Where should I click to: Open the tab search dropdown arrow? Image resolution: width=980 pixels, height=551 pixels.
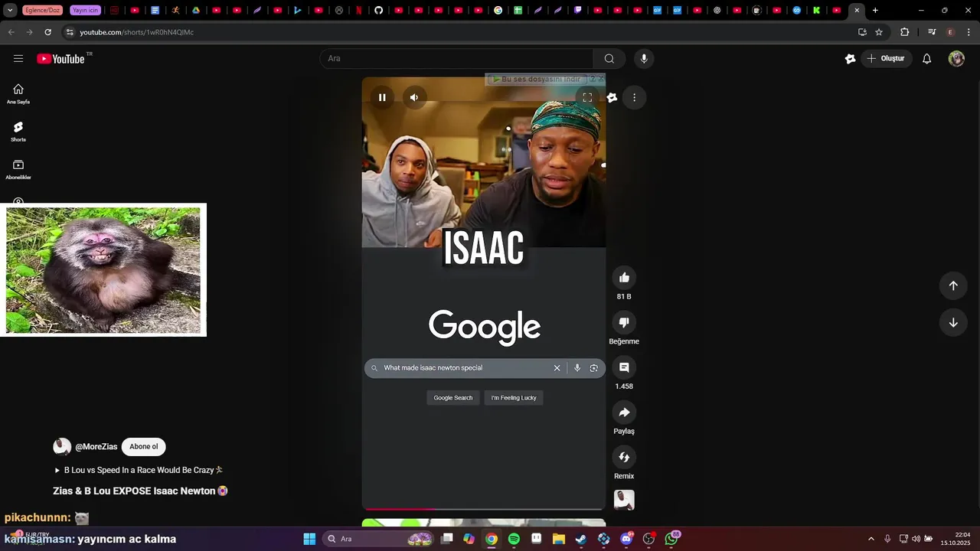point(10,10)
